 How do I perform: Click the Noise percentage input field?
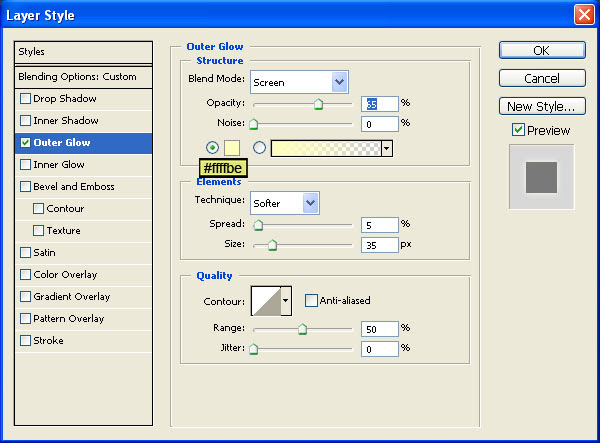point(380,124)
